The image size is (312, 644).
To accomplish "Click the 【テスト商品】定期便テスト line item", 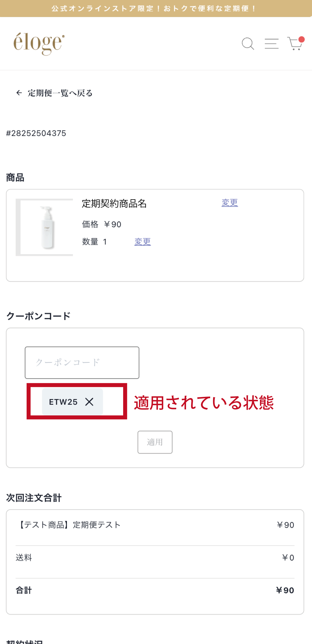I will click(x=70, y=525).
